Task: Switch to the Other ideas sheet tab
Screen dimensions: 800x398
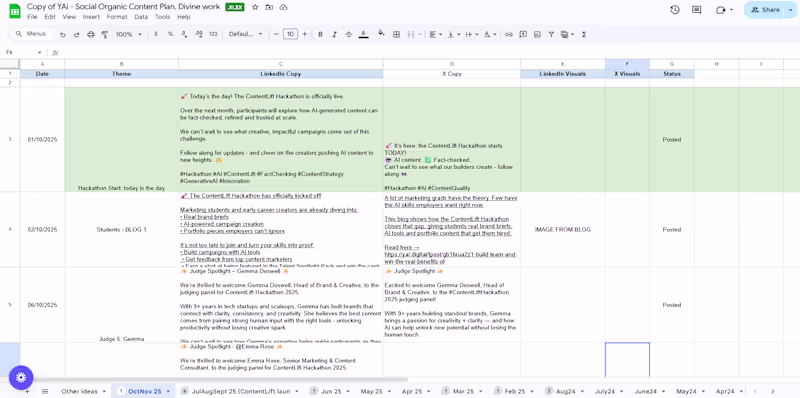Action: pos(79,391)
